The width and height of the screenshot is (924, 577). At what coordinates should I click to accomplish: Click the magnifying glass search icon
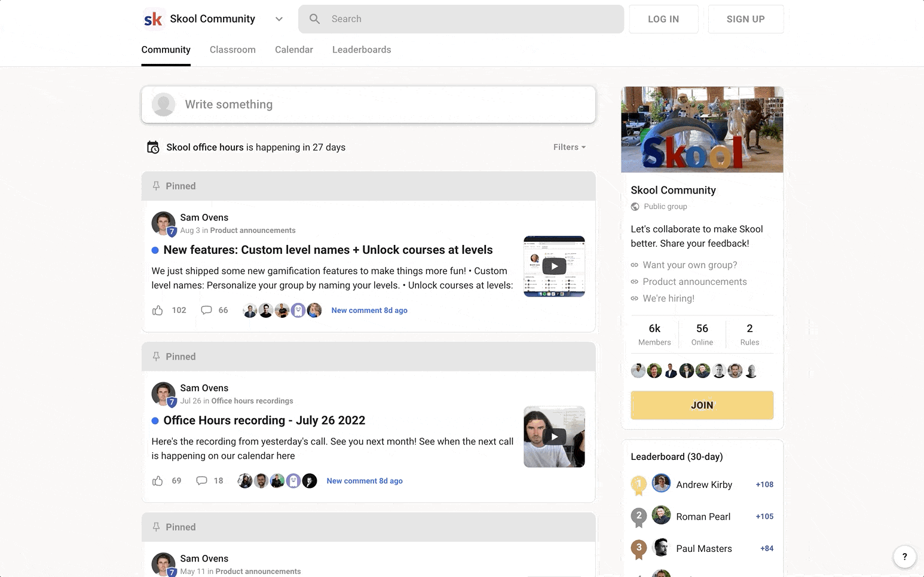coord(314,19)
